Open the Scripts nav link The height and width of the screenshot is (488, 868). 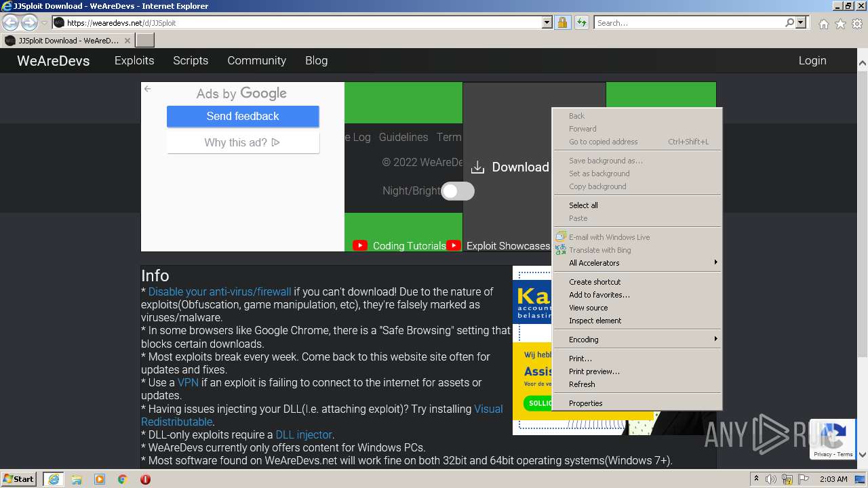tap(191, 60)
